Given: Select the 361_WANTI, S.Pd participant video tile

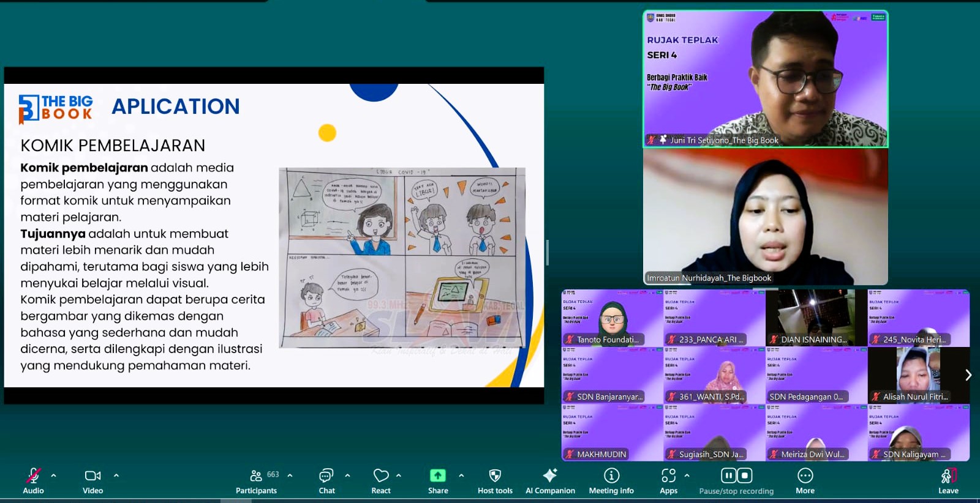Looking at the screenshot, I should [x=714, y=375].
